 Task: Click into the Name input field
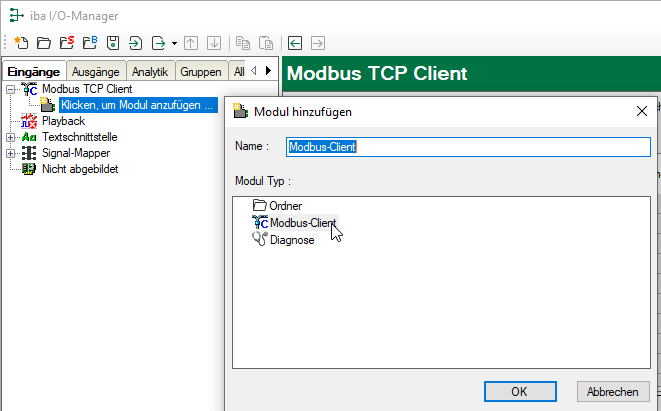click(468, 147)
